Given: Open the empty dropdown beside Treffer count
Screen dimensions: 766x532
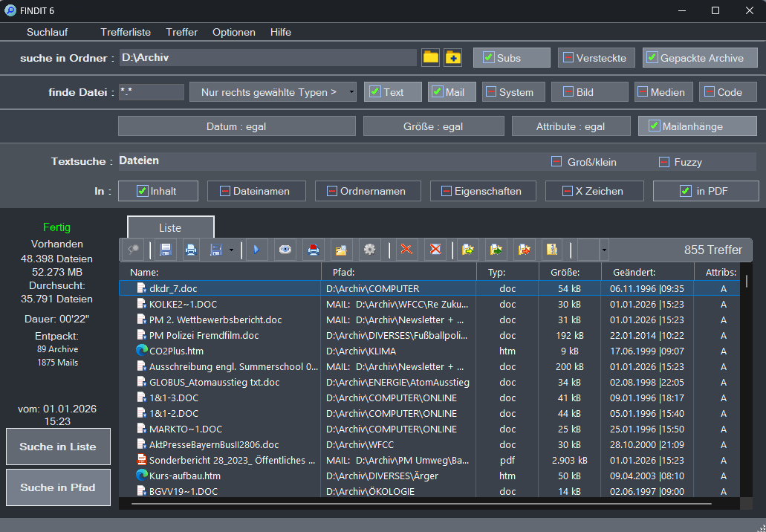Looking at the screenshot, I should tap(603, 250).
